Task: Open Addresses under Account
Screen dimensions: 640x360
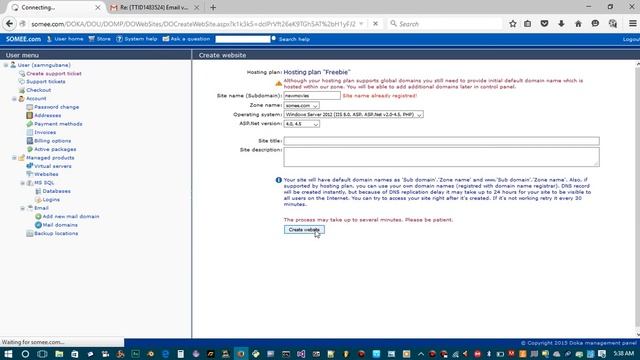Action: click(47, 116)
